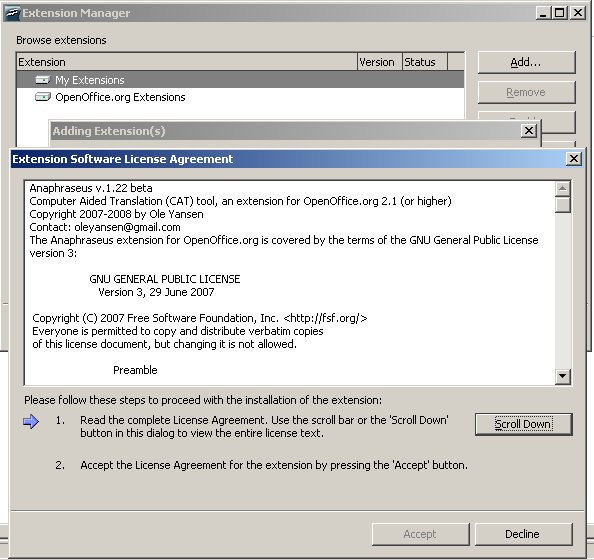The image size is (594, 560).
Task: Click the license text scrollbar down arrow
Action: point(563,376)
